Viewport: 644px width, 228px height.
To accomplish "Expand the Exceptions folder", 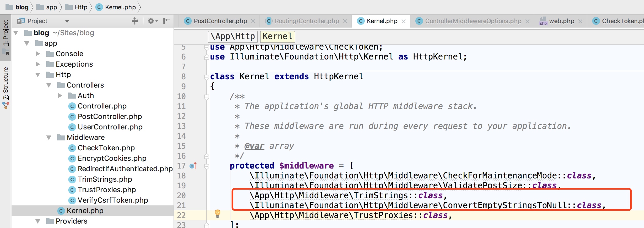I will click(38, 64).
